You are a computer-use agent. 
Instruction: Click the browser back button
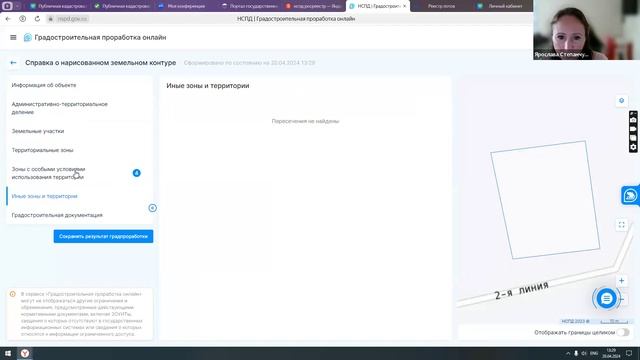pos(8,19)
